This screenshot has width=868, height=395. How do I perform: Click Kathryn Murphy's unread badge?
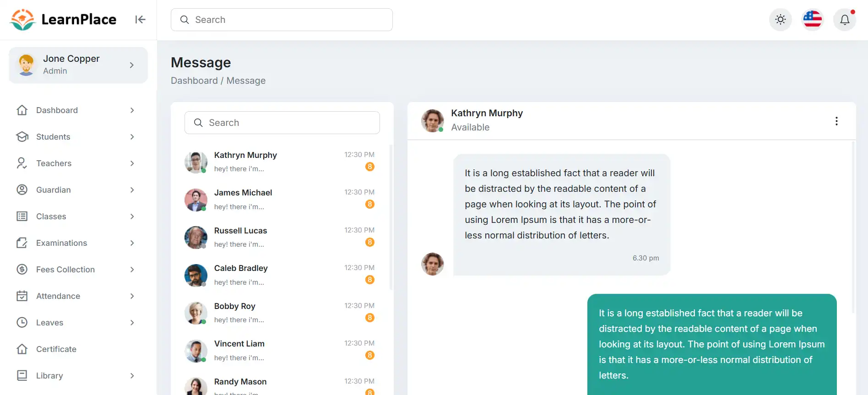click(x=370, y=167)
